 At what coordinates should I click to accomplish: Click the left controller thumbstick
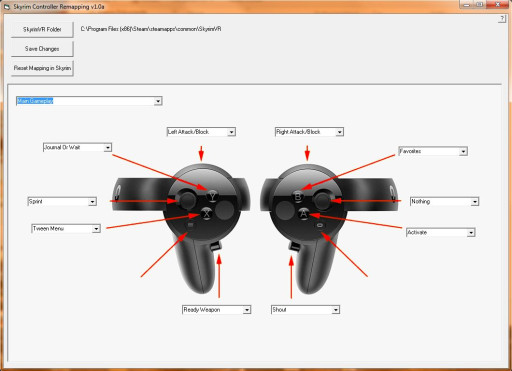point(187,199)
